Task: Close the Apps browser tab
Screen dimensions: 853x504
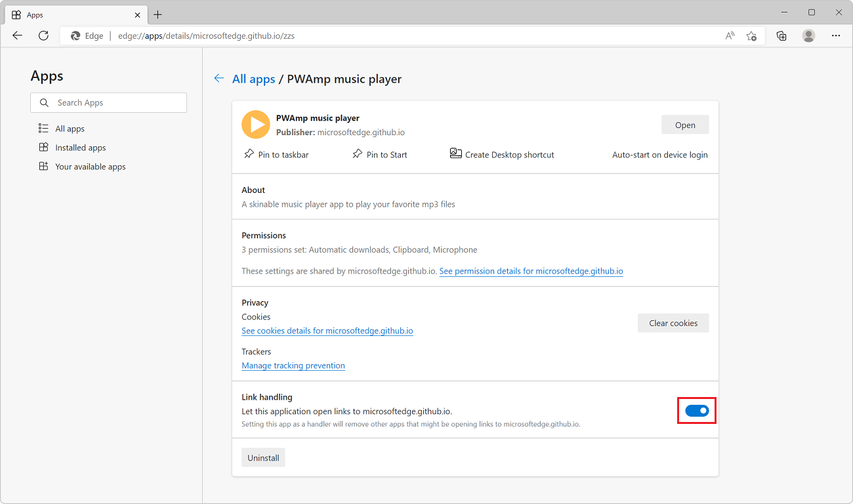Action: [x=137, y=14]
